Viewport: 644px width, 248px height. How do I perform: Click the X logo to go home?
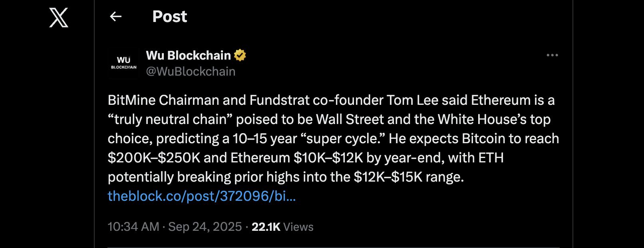click(59, 18)
